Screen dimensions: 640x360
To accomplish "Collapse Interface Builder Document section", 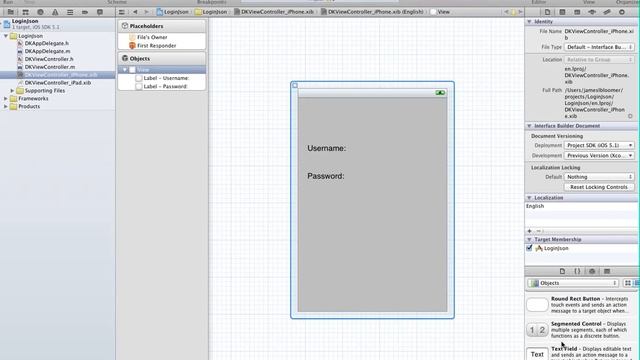I will click(529, 126).
